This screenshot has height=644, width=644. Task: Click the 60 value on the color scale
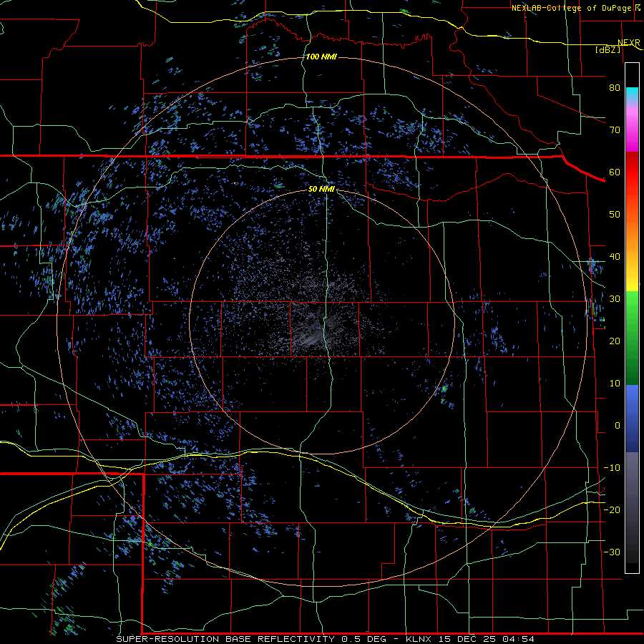tap(615, 172)
